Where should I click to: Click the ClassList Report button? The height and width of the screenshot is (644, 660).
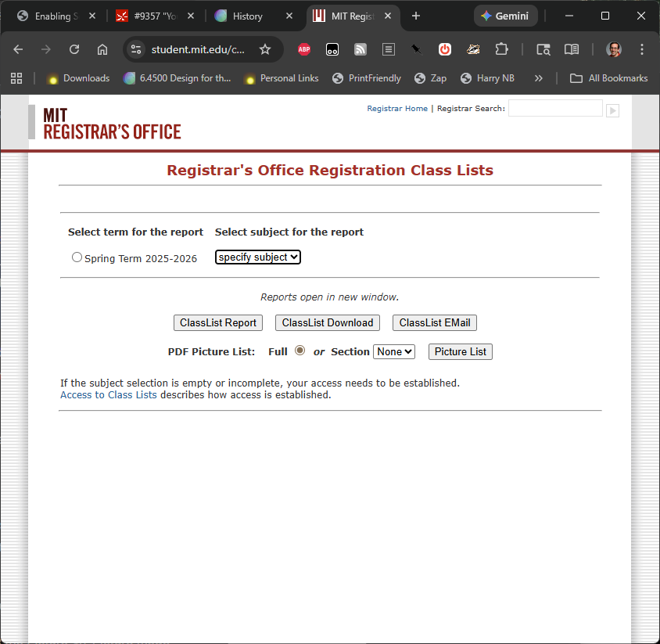pyautogui.click(x=218, y=322)
